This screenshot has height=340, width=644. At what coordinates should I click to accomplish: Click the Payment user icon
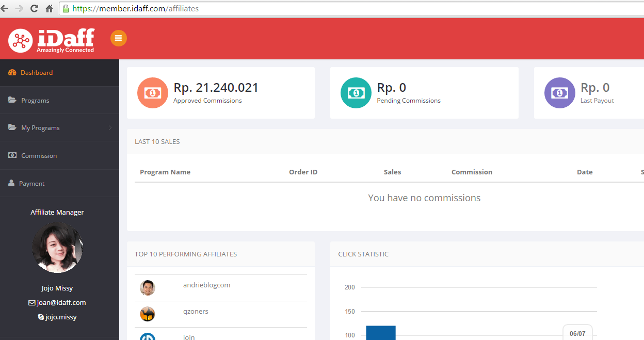pyautogui.click(x=11, y=183)
